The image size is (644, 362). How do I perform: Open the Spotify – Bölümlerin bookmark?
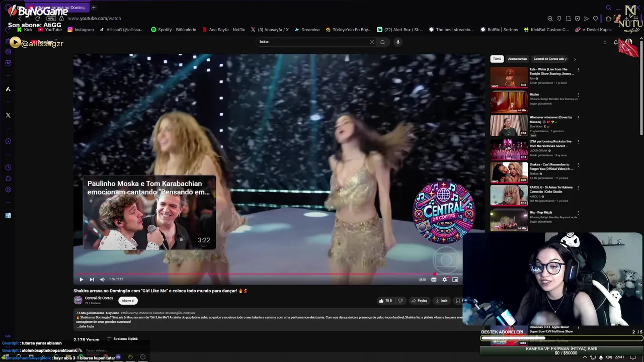tap(174, 30)
